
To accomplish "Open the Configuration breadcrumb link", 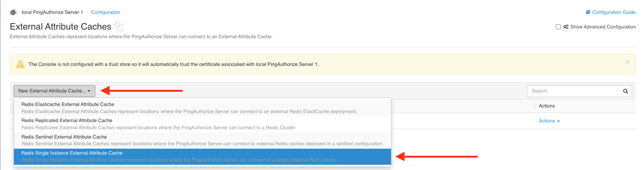I will tap(105, 12).
